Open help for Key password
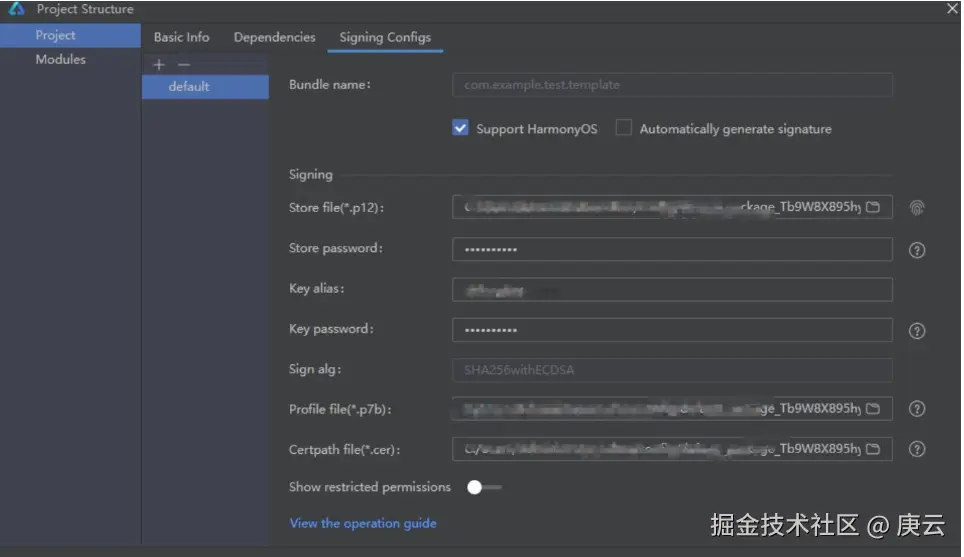Viewport: 964px width, 557px height. click(917, 331)
